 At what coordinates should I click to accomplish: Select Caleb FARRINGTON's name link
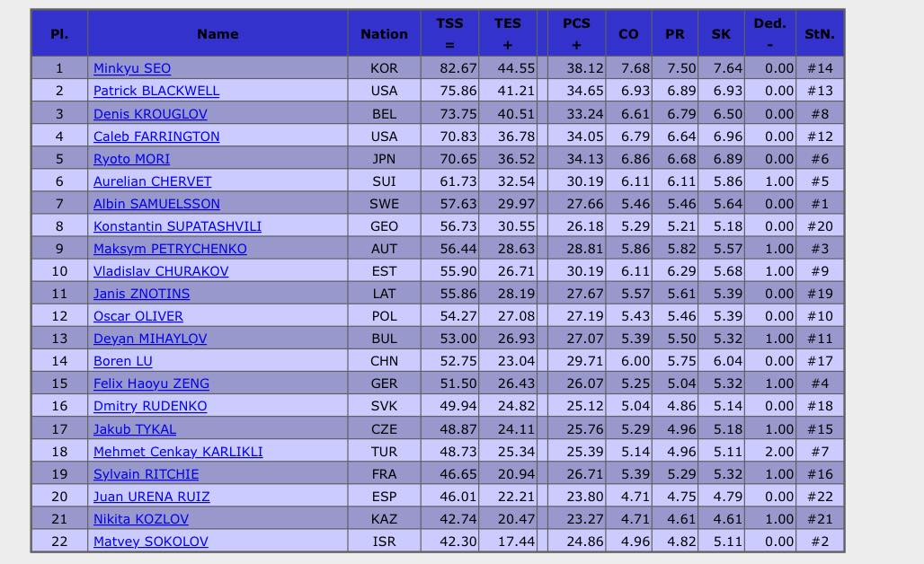pyautogui.click(x=156, y=137)
